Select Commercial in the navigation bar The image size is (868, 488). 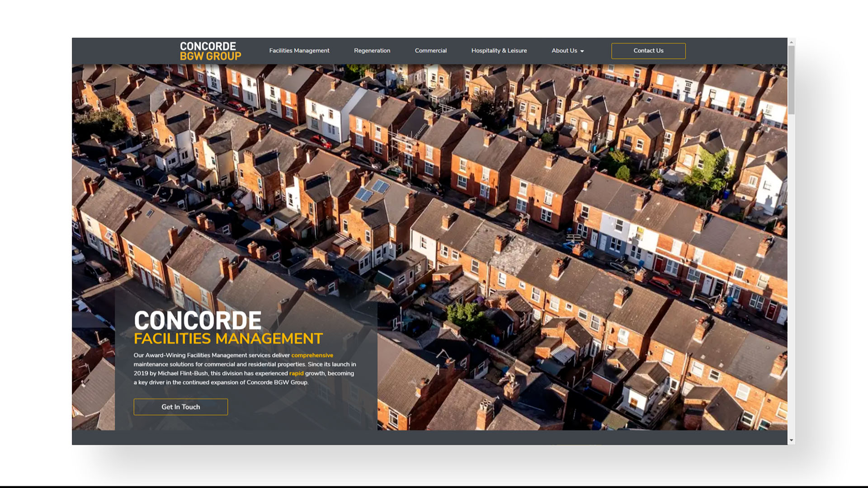[430, 51]
